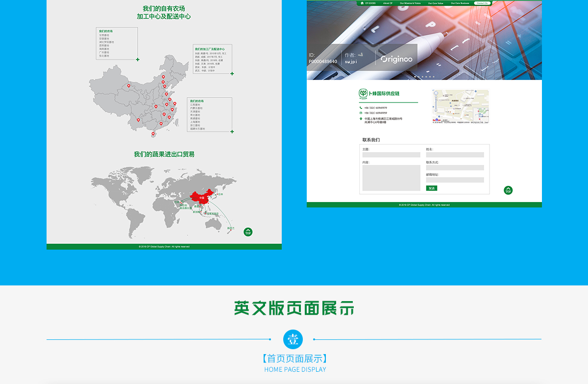Expand the lower-right 我们的农场 box with plus
Screen dimensions: 588x384
(232, 131)
